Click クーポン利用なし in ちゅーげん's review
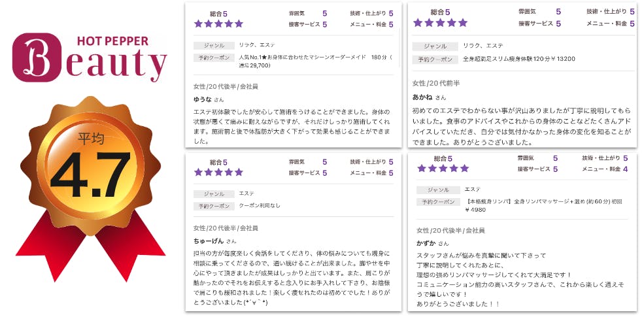This screenshot has width=644, height=319. click(260, 206)
